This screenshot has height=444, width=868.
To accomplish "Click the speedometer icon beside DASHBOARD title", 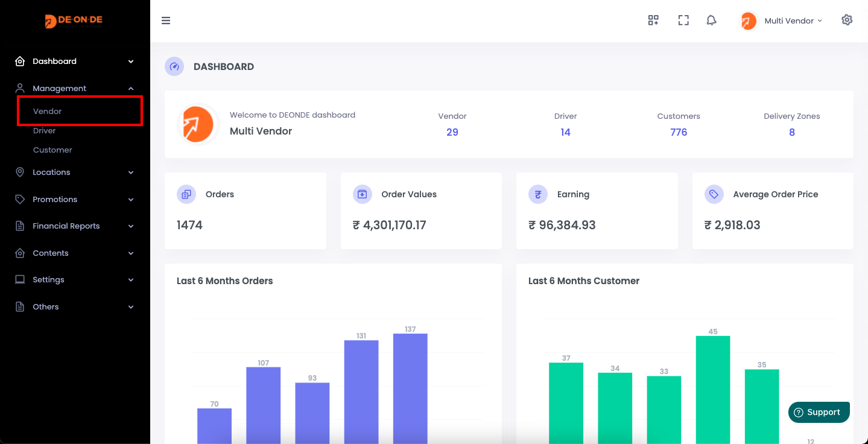I will click(x=174, y=66).
